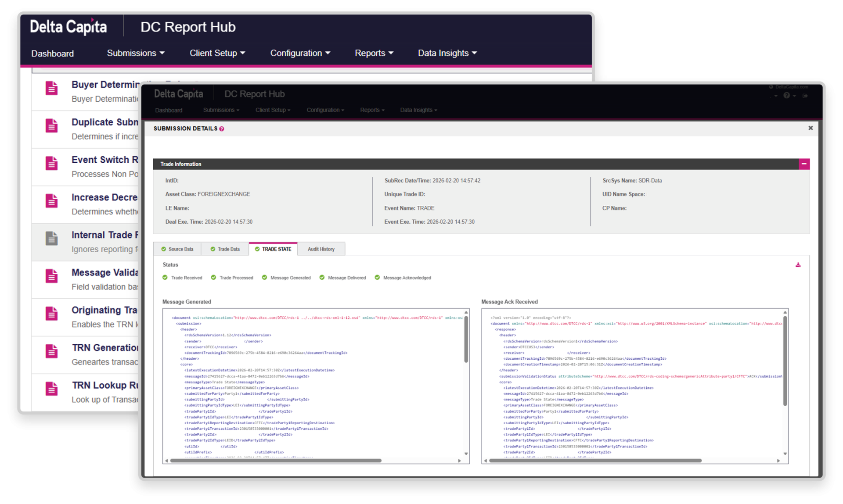Click the Message Generated horizontal scrollbar
Viewport: 843px width, 504px height.
pos(275,461)
